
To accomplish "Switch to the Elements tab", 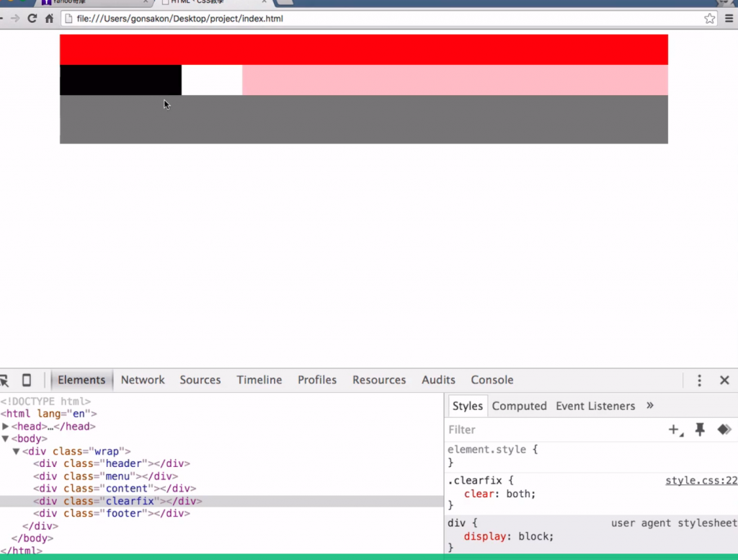I will point(81,380).
